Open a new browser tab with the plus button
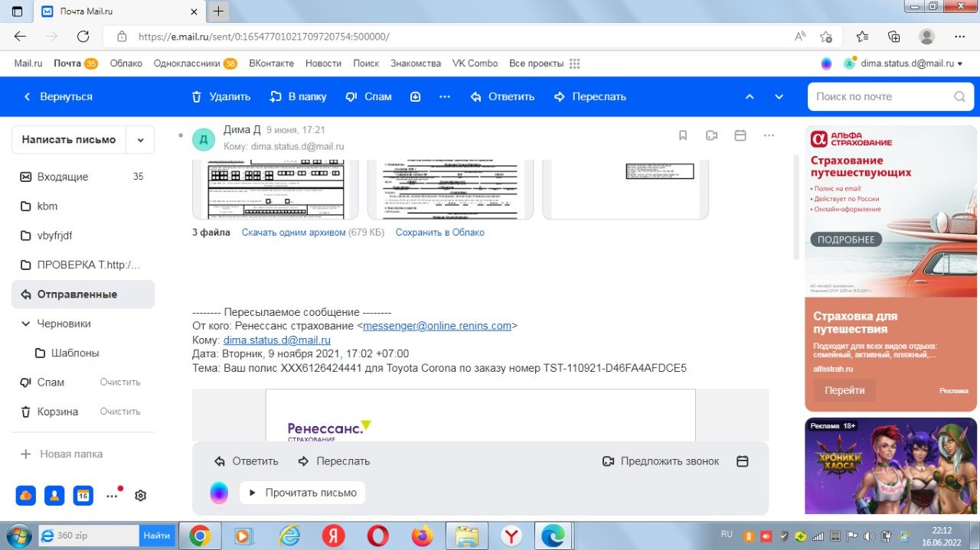980x550 pixels. [219, 11]
